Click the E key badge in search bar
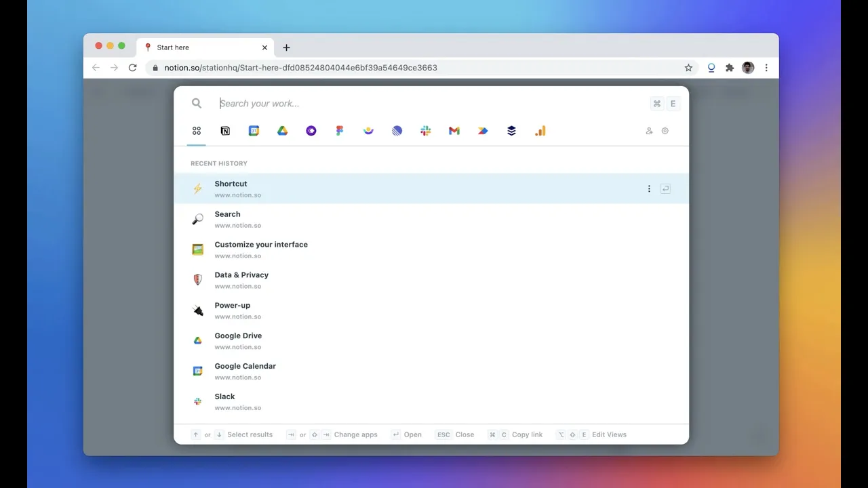The height and width of the screenshot is (488, 868). click(x=673, y=104)
